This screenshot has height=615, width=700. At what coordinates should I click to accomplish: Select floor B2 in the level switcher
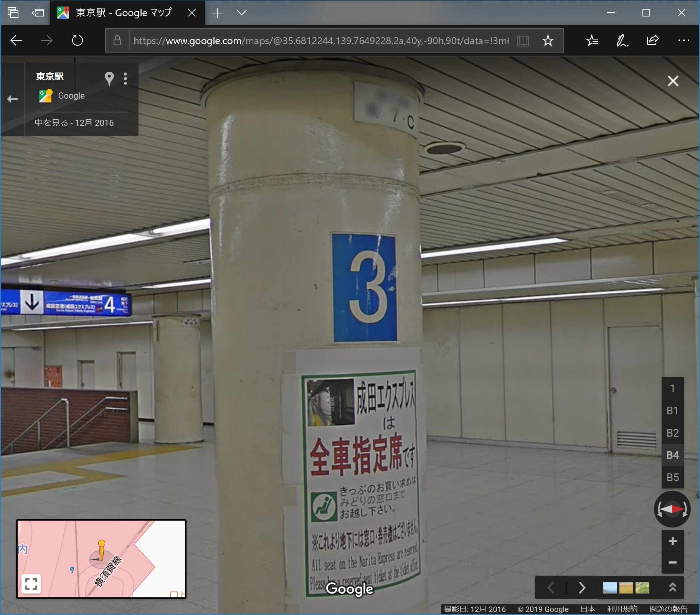click(x=672, y=433)
